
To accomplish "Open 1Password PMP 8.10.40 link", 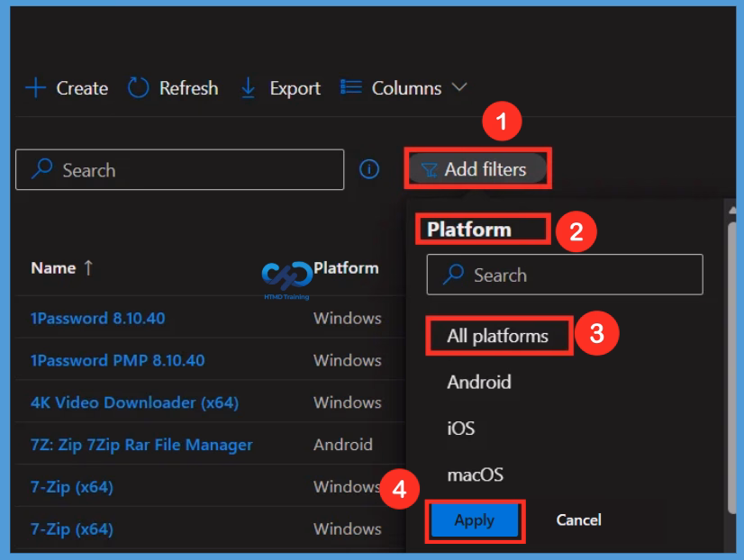I will point(118,360).
